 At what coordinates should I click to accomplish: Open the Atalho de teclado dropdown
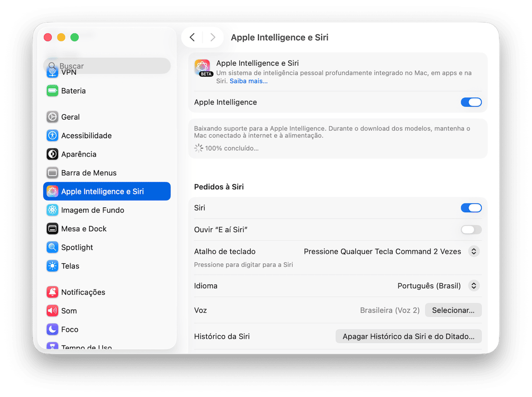474,251
